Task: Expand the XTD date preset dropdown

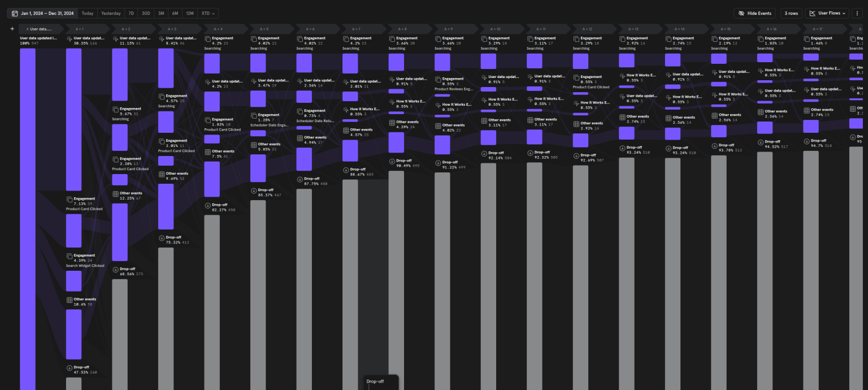Action: click(209, 13)
